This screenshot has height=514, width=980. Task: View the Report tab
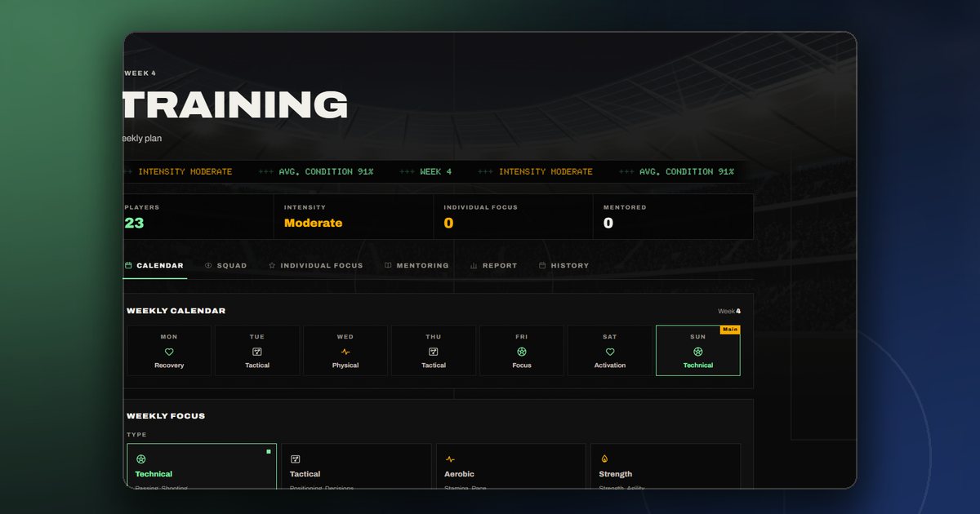click(493, 265)
